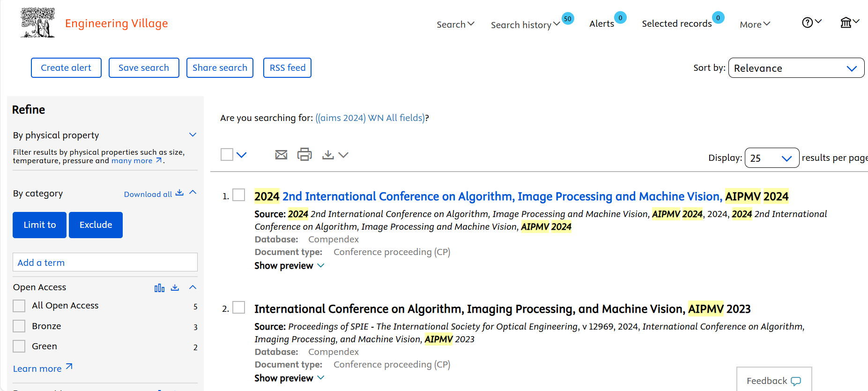Check the Bronze open access filter
The width and height of the screenshot is (868, 391).
click(19, 326)
